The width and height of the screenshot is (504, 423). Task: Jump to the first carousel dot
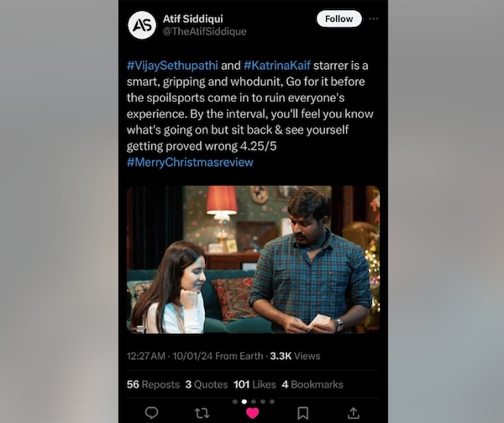click(x=235, y=401)
